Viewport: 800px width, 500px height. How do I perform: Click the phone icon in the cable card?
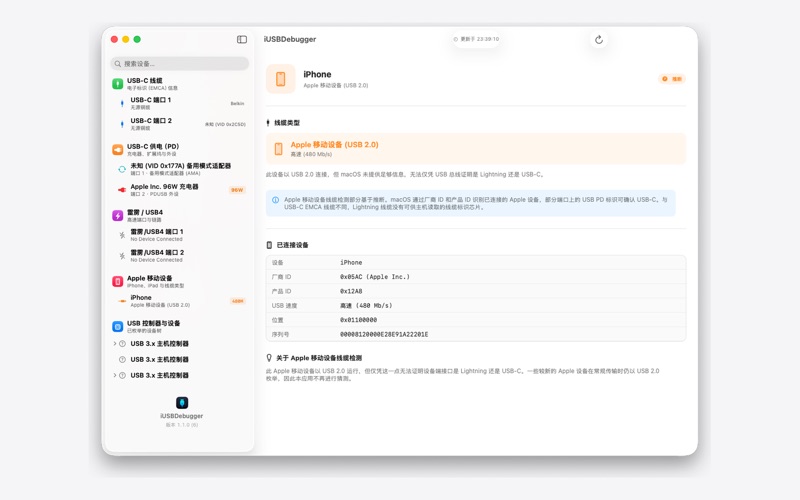pos(279,149)
